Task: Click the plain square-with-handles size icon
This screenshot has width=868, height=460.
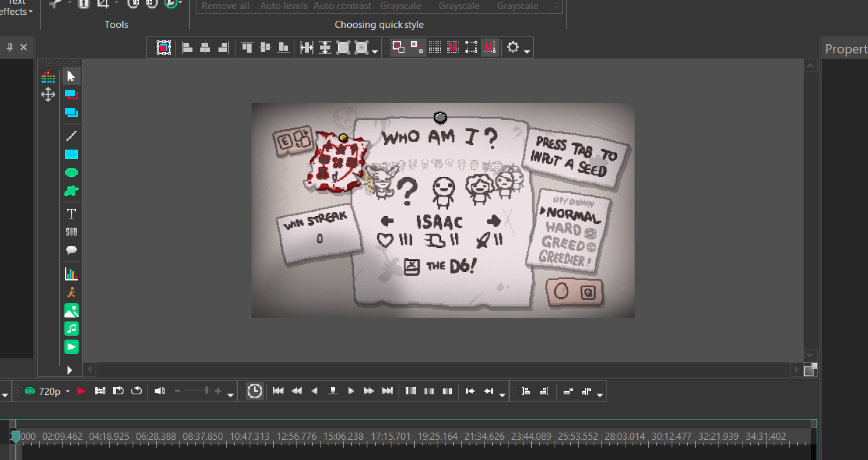Action: (x=343, y=47)
